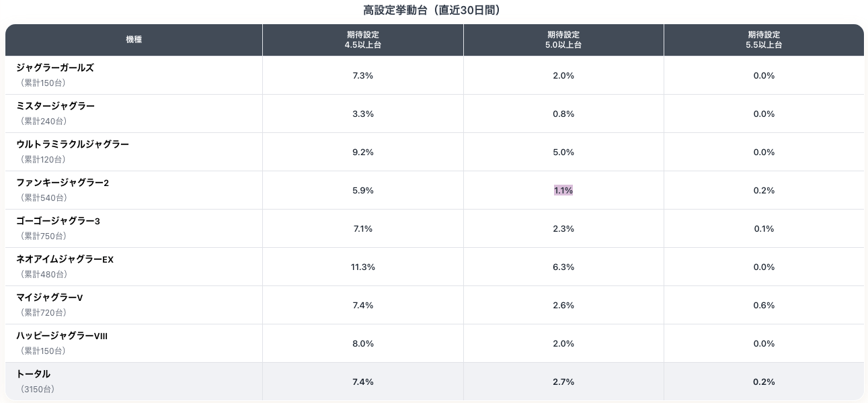This screenshot has width=868, height=403.
Task: Click the ハッピージャグラーVIII row label
Action: (x=62, y=336)
